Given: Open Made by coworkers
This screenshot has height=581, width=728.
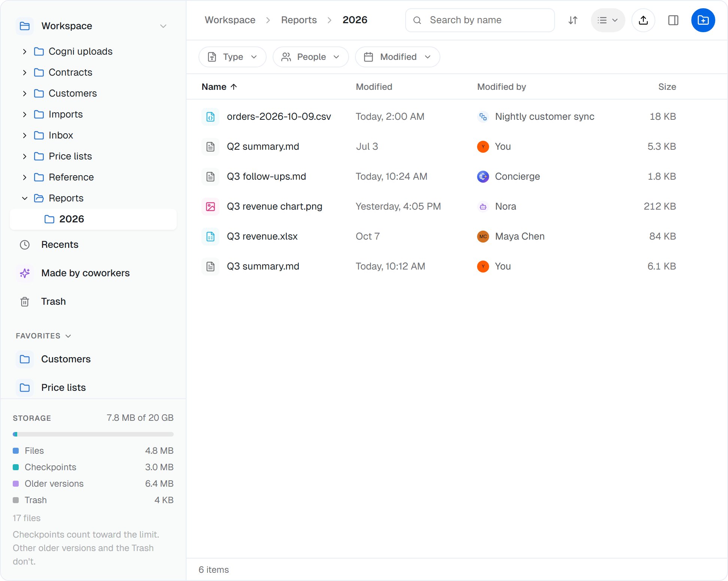Looking at the screenshot, I should 93,273.
